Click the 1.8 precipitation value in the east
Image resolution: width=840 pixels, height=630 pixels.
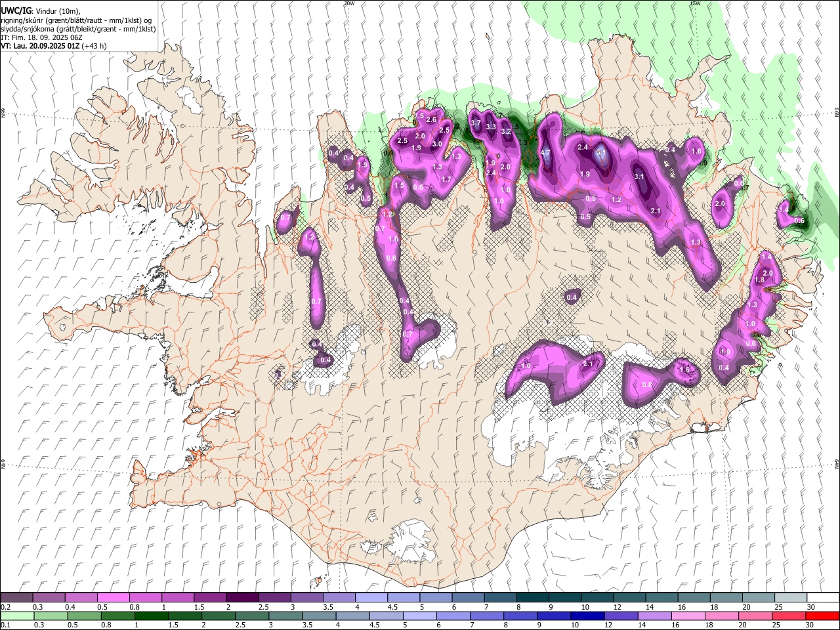pyautogui.click(x=760, y=280)
